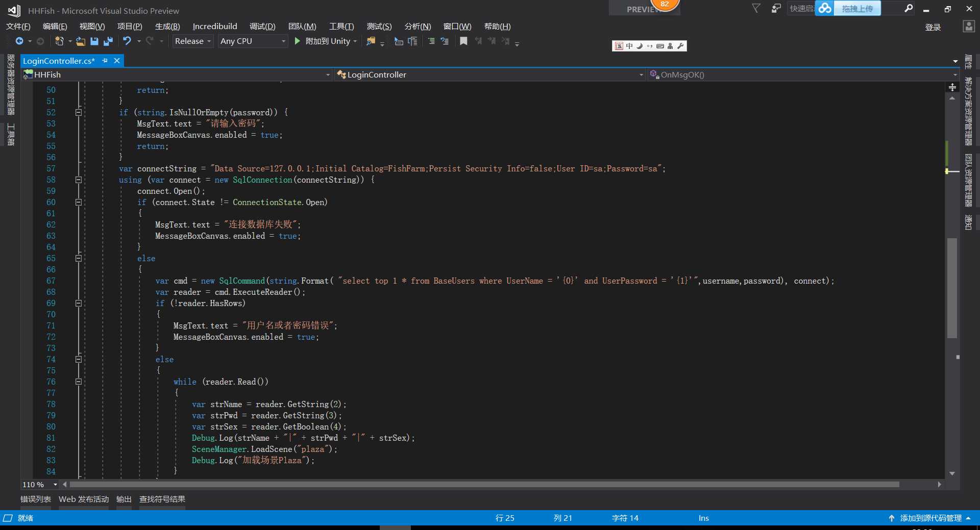
Task: Click the Increase Indent icon
Action: point(412,41)
